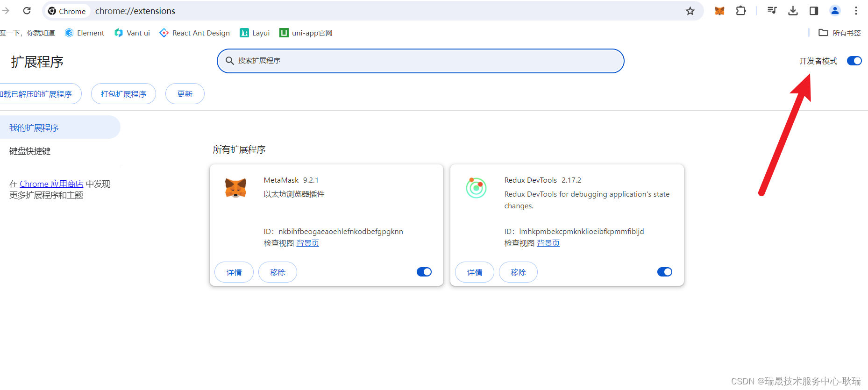
Task: Open Redux DevTools 详情 details
Action: (475, 272)
